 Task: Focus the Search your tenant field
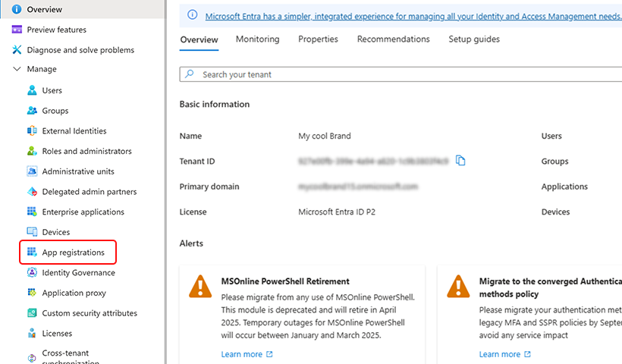(401, 74)
